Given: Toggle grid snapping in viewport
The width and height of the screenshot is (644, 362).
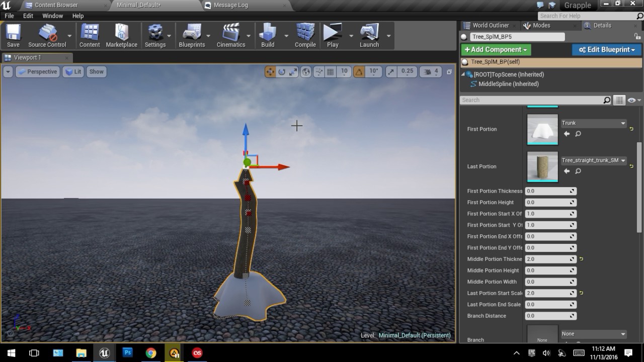Looking at the screenshot, I should (x=330, y=72).
